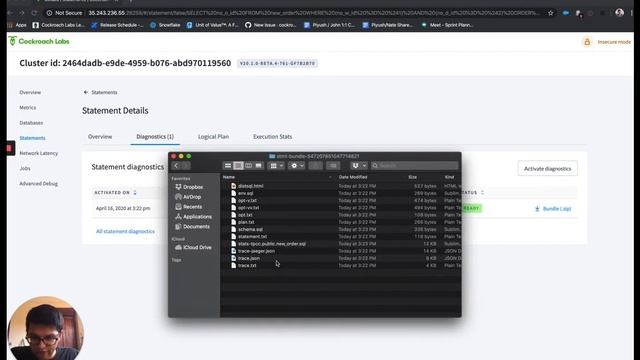Focus the Finder search field

[x=414, y=166]
